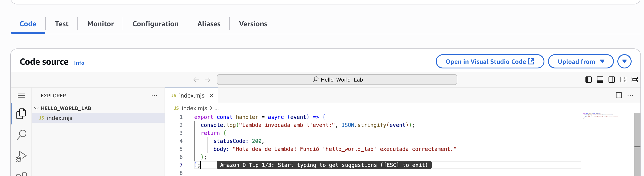The image size is (644, 176).
Task: Go back with the left arrow
Action: point(196,80)
